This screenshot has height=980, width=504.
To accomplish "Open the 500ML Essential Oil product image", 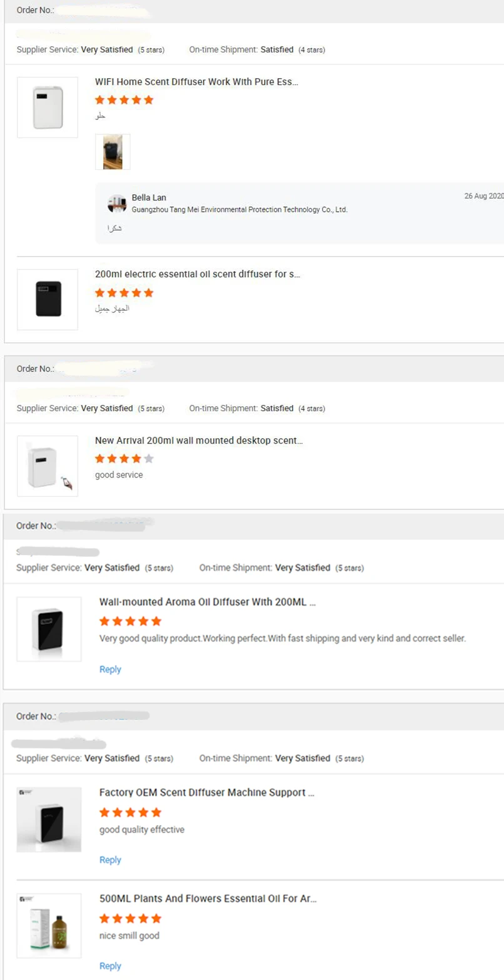I will pyautogui.click(x=49, y=925).
